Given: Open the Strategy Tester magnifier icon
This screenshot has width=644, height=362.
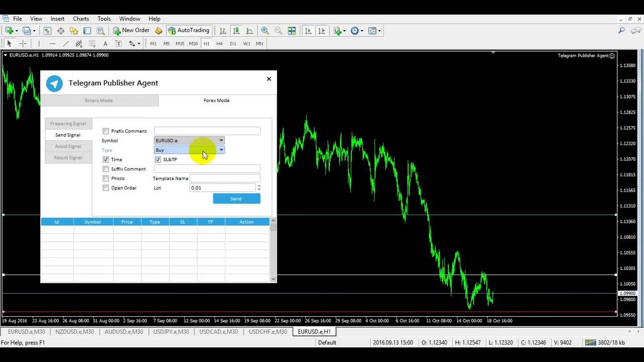Looking at the screenshot, I should 101,31.
